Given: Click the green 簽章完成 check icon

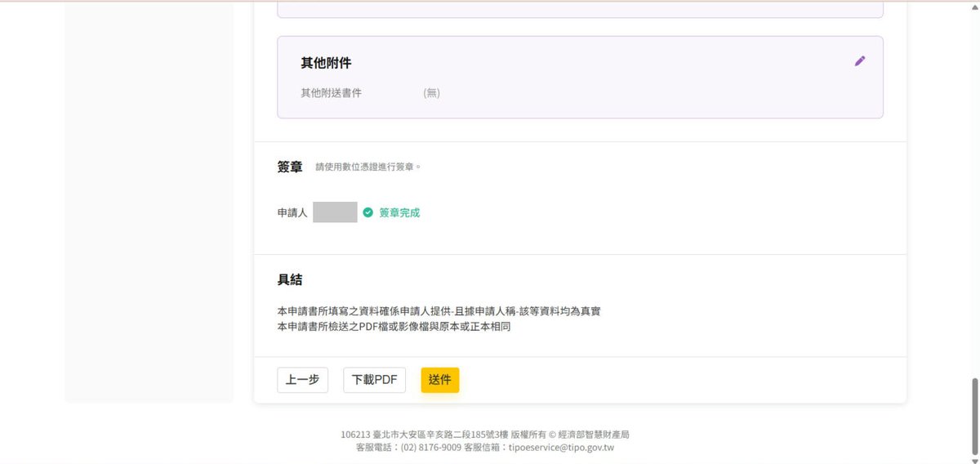Looking at the screenshot, I should coord(368,212).
